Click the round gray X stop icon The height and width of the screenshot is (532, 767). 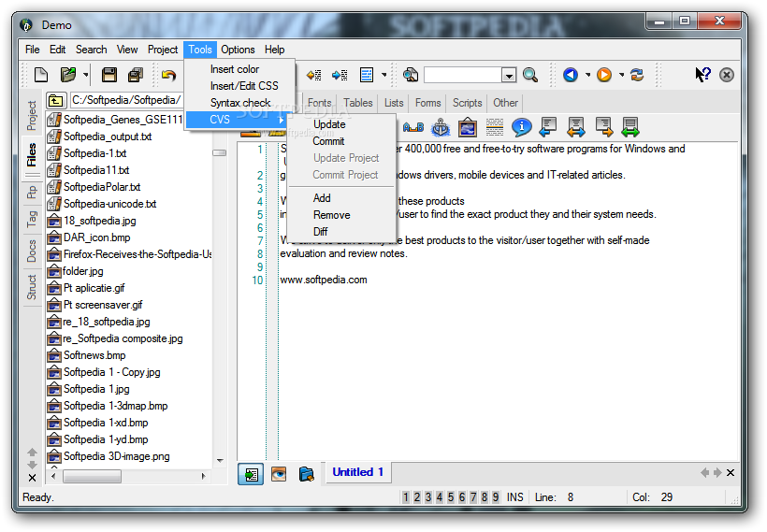(x=727, y=75)
